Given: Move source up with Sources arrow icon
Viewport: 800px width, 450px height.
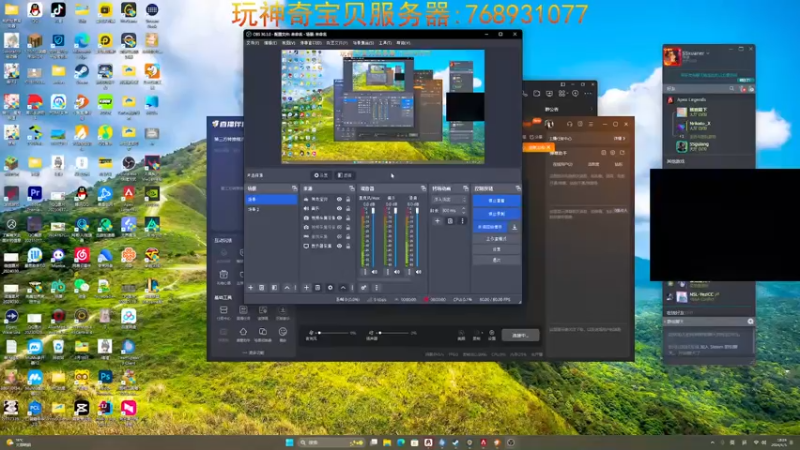Looking at the screenshot, I should click(343, 288).
